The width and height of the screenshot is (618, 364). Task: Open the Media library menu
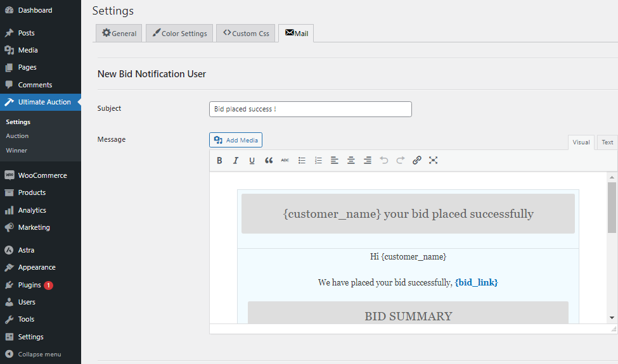41,50
